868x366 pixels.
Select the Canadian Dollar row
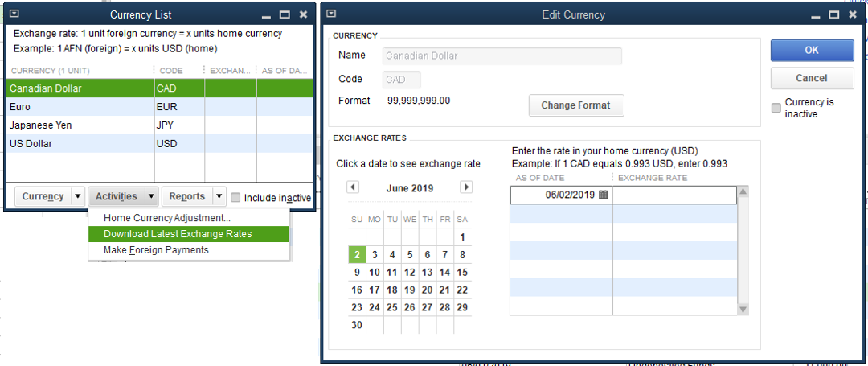159,88
